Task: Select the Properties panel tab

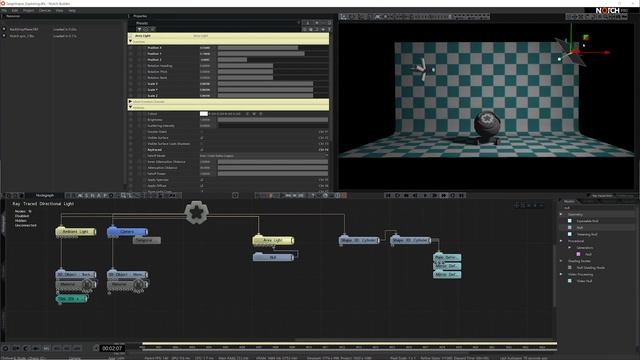Action: [140, 16]
